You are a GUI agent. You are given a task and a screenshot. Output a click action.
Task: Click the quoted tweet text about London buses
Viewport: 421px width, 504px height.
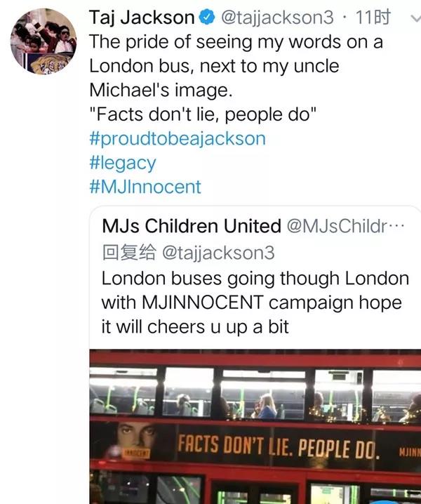(x=255, y=303)
